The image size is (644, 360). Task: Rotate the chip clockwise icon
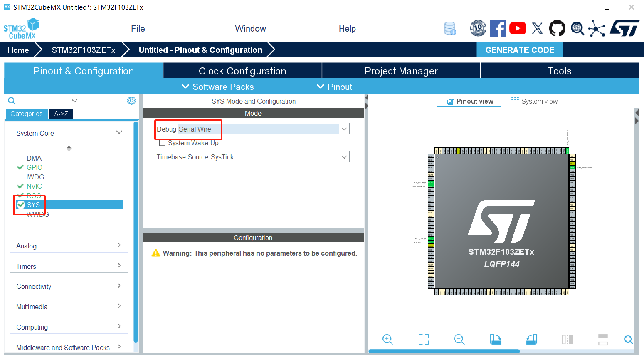point(495,339)
